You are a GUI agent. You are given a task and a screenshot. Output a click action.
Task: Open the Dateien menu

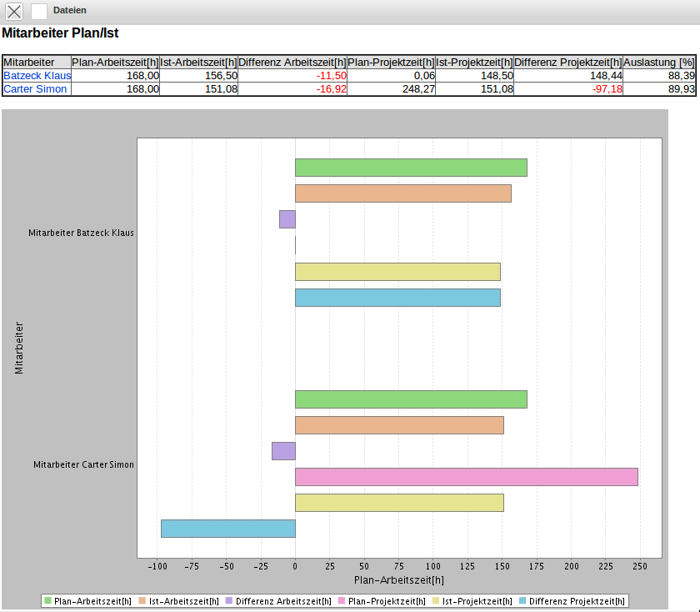tap(69, 10)
